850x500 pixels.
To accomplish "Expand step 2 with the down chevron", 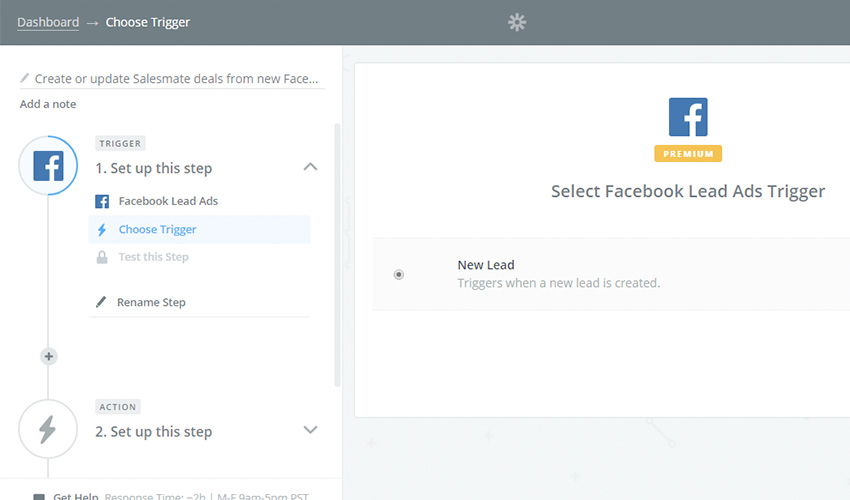I will (x=310, y=430).
